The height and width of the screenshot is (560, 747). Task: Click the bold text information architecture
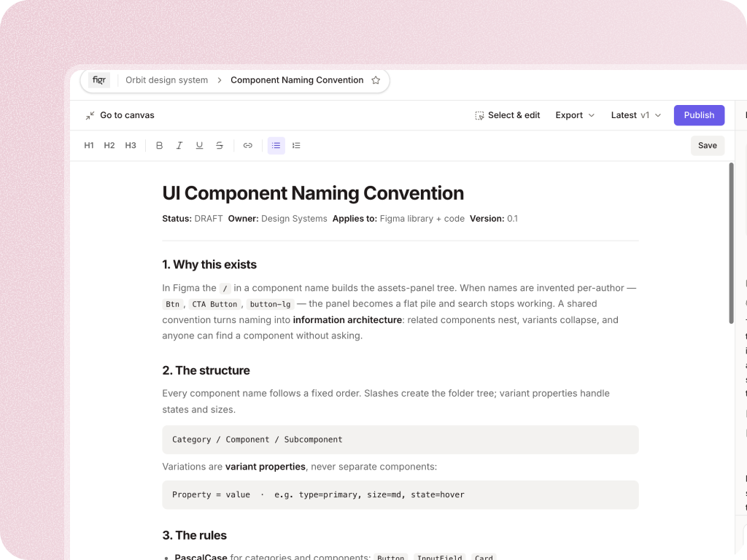347,320
